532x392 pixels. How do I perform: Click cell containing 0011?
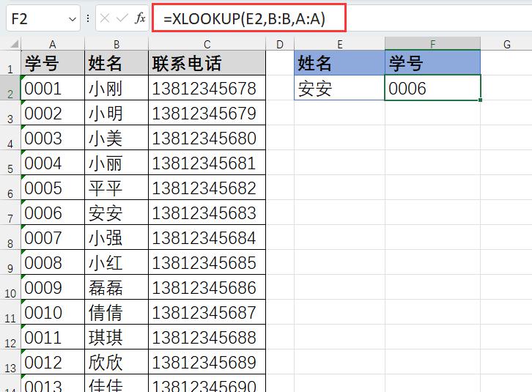[53, 336]
